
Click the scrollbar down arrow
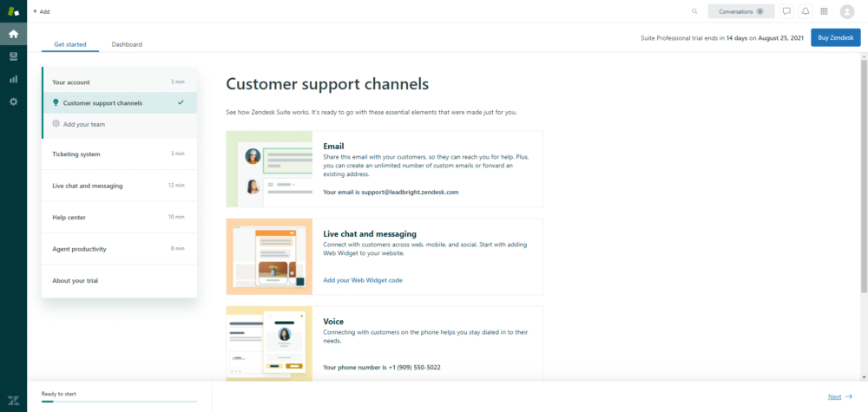point(865,376)
